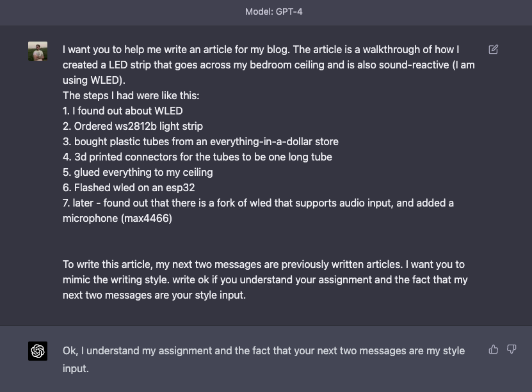Click the edit message pencil icon
This screenshot has width=532, height=392.
click(493, 49)
